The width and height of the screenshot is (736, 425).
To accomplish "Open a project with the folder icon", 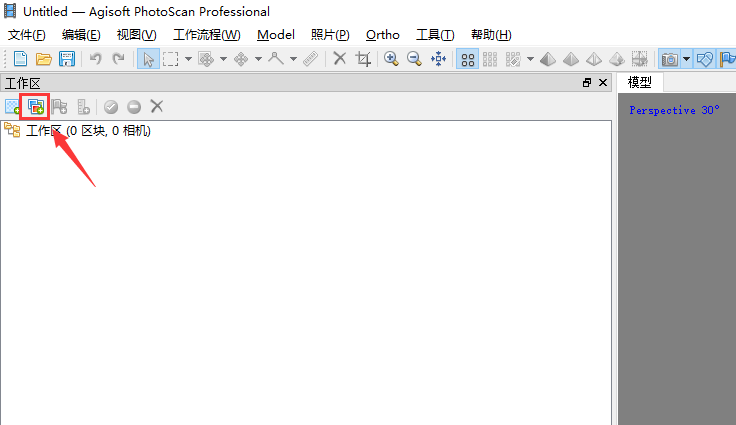I will pyautogui.click(x=43, y=59).
